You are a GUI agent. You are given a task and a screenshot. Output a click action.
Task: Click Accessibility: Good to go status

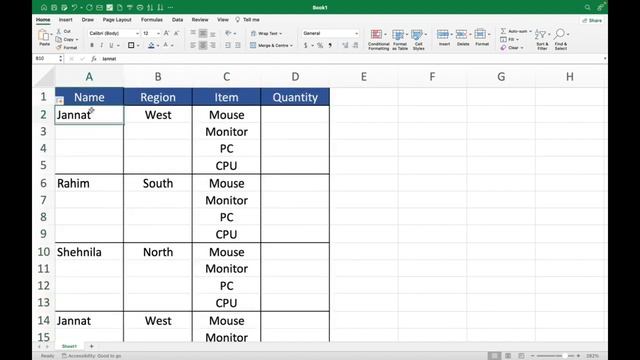(x=91, y=356)
